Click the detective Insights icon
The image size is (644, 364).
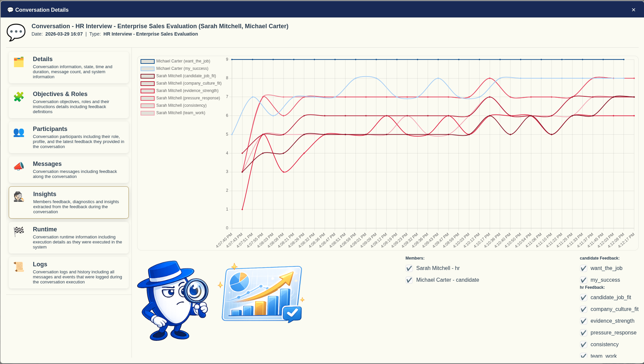19,197
